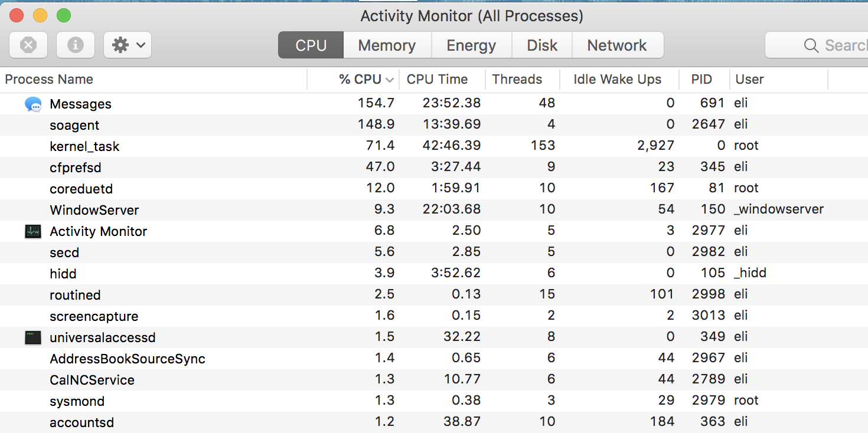
Task: Zoom the window with green button
Action: tap(64, 16)
